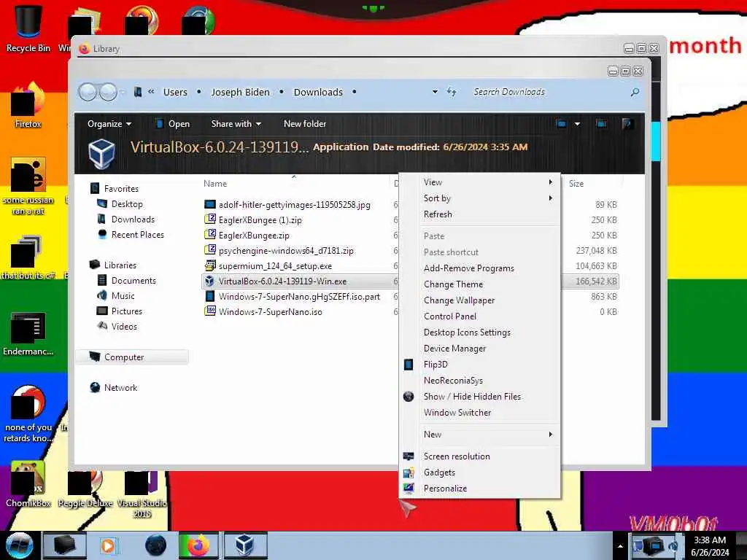Open the ChomikBox desktop icon
This screenshot has height=560, width=747.
[x=28, y=483]
